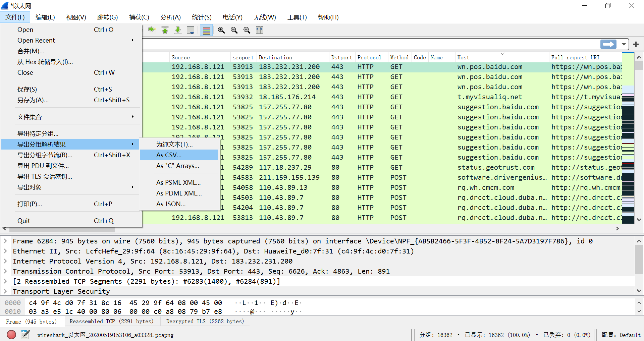Expand the 文件集合 submenu
Screen dimensions: 644x341
click(x=70, y=117)
